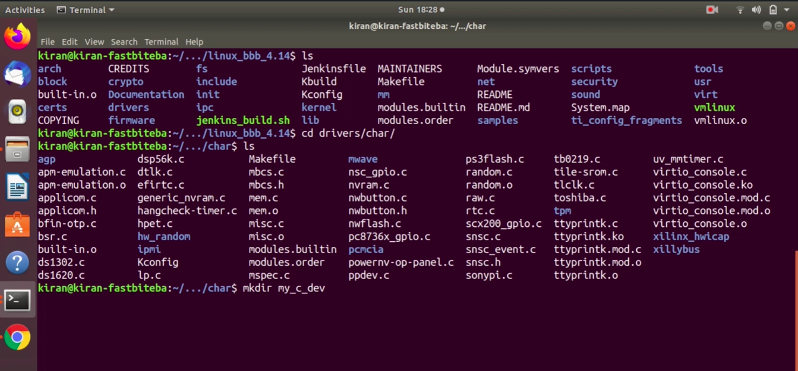Launch LibreOffice Writer from the dock
Viewport: 798px width, 371px height.
pyautogui.click(x=17, y=187)
